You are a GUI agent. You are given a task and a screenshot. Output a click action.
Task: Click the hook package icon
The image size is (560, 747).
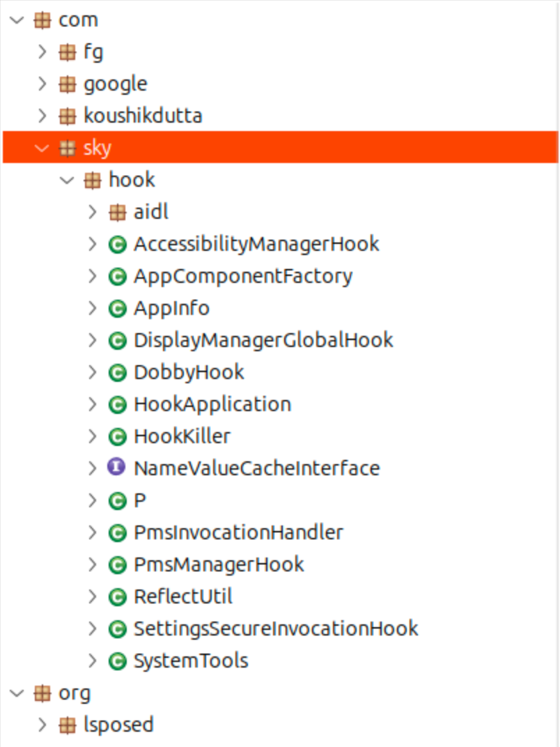[91, 179]
